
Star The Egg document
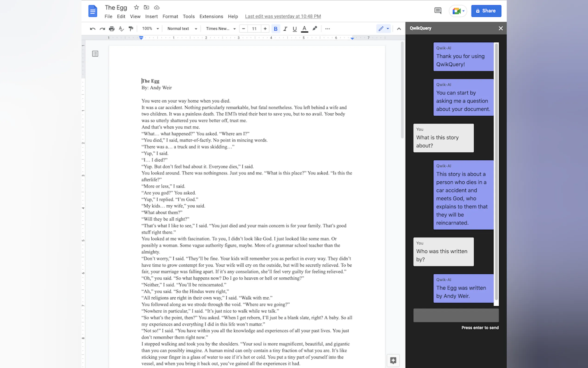(x=136, y=7)
